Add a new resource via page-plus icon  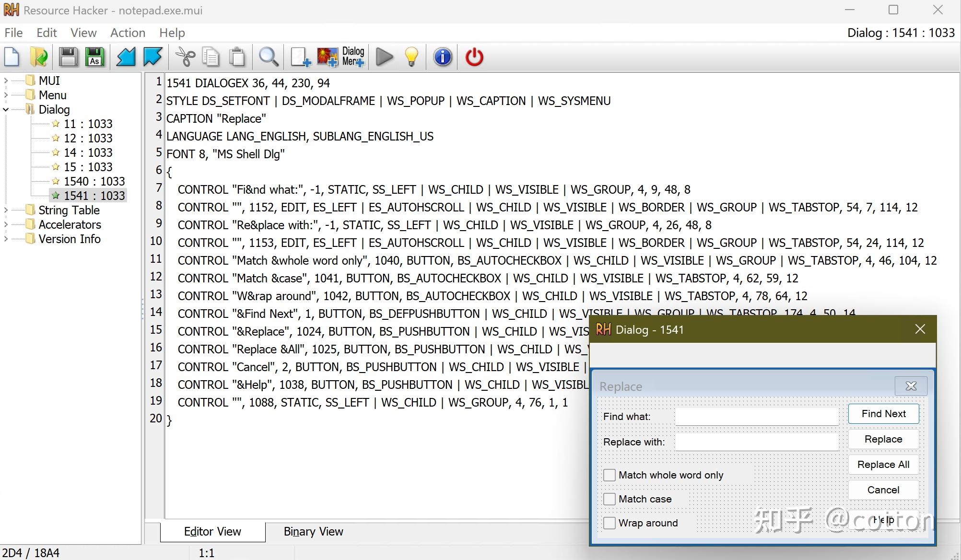tap(301, 57)
